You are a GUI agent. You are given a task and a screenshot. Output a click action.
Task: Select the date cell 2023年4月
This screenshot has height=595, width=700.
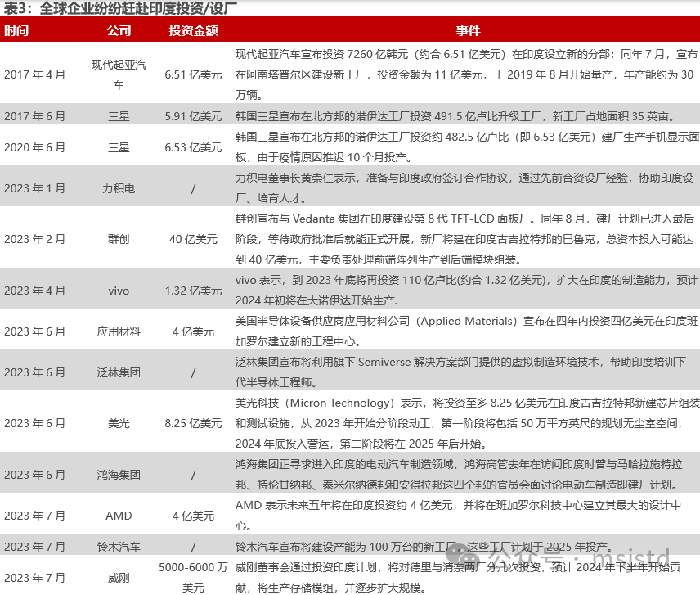pyautogui.click(x=35, y=291)
